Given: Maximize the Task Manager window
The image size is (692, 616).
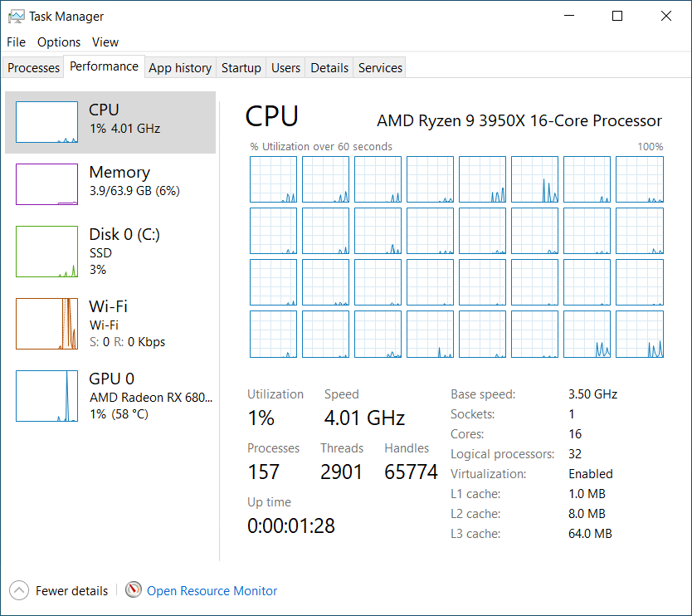Looking at the screenshot, I should coord(617,16).
